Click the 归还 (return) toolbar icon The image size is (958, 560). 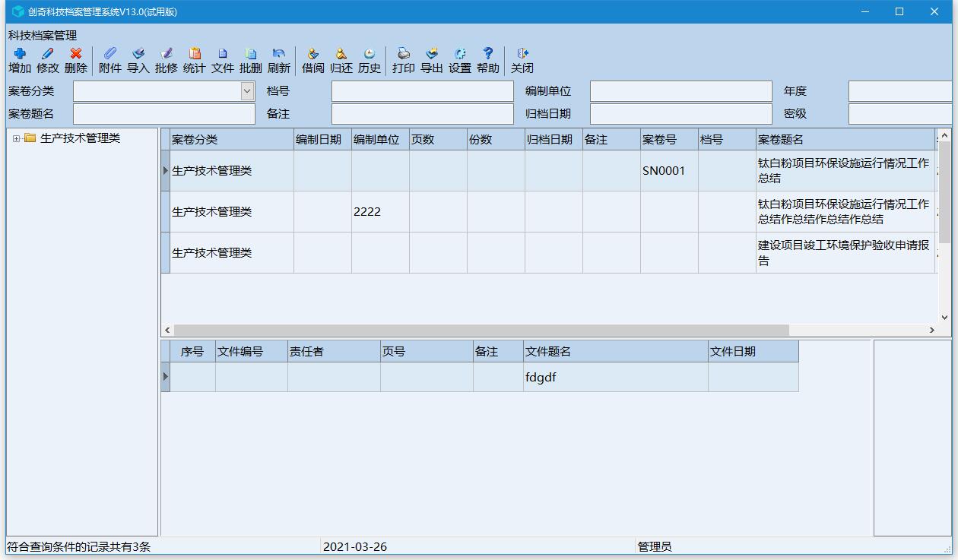[341, 53]
